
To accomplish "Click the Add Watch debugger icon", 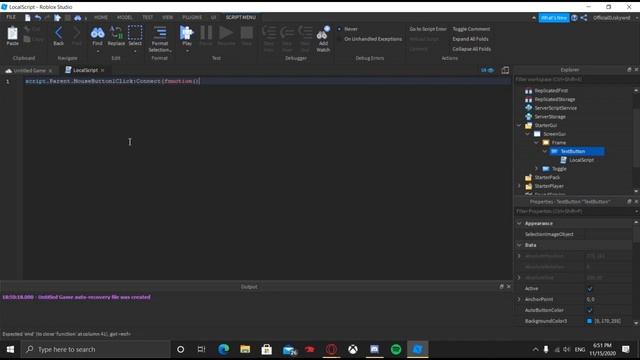I will tap(323, 38).
